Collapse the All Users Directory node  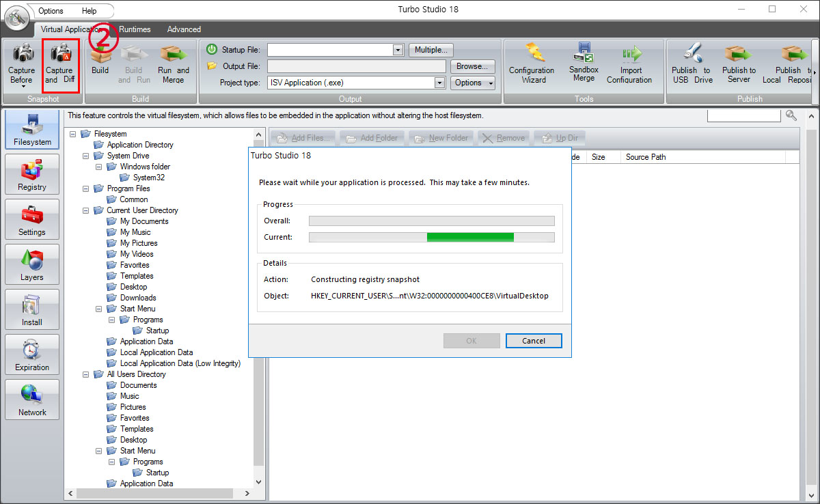86,374
